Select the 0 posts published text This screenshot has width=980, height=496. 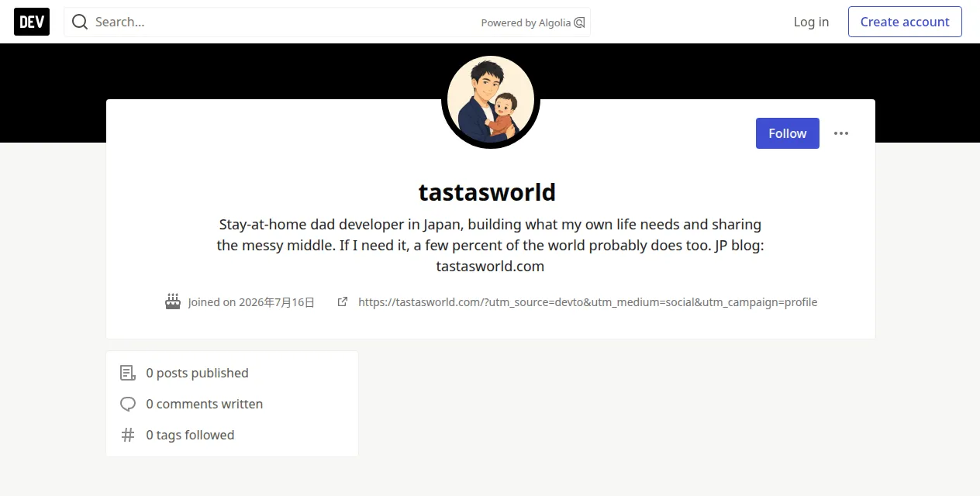pyautogui.click(x=197, y=373)
